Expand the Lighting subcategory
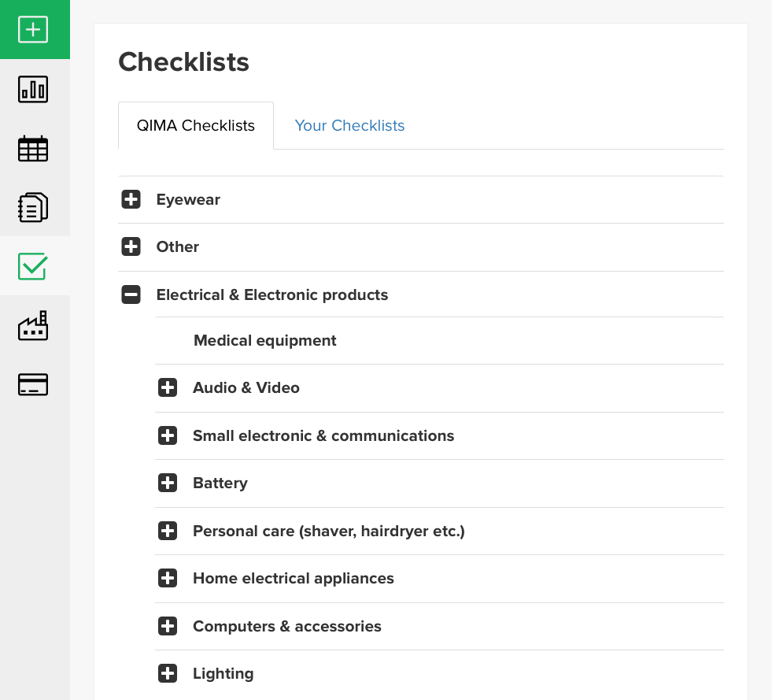 pyautogui.click(x=168, y=673)
